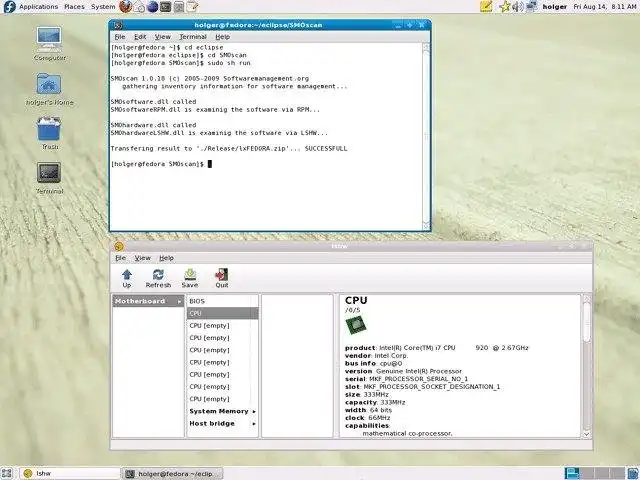Click the network connection tray icon

tap(531, 7)
